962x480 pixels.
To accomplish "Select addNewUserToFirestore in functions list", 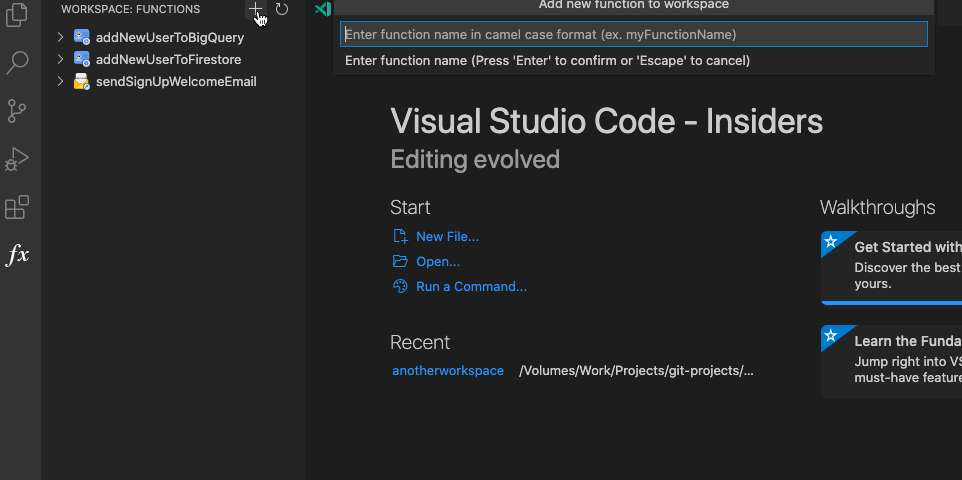I will tap(169, 60).
